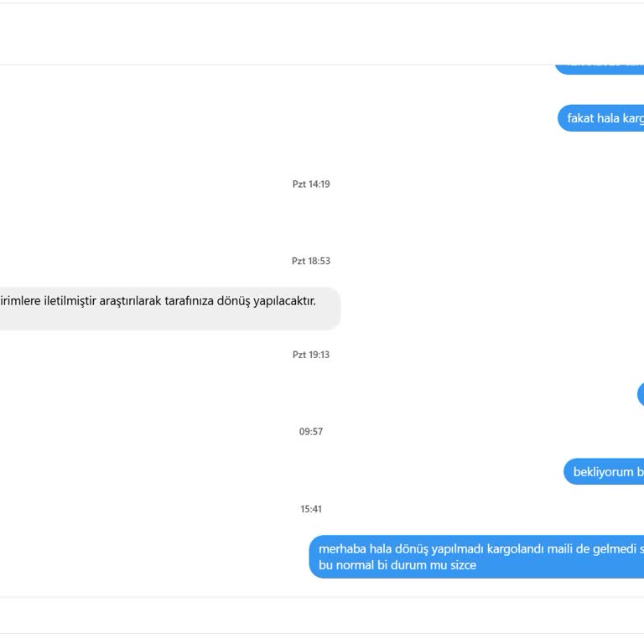
Task: Click the blank header bar above conversation
Action: (322, 34)
